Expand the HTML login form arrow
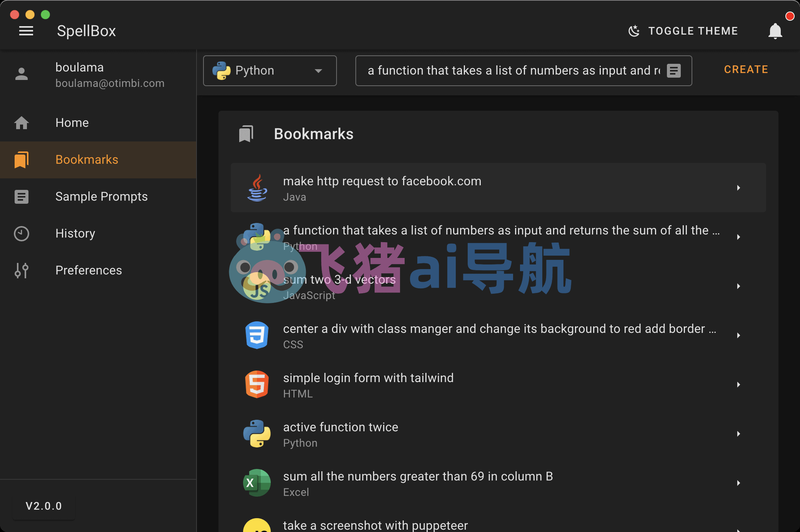 click(x=738, y=384)
